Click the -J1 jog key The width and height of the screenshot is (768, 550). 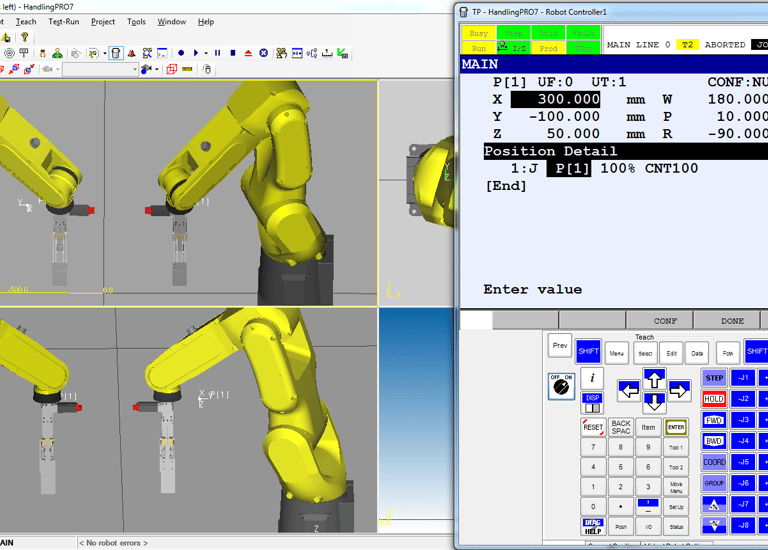743,378
